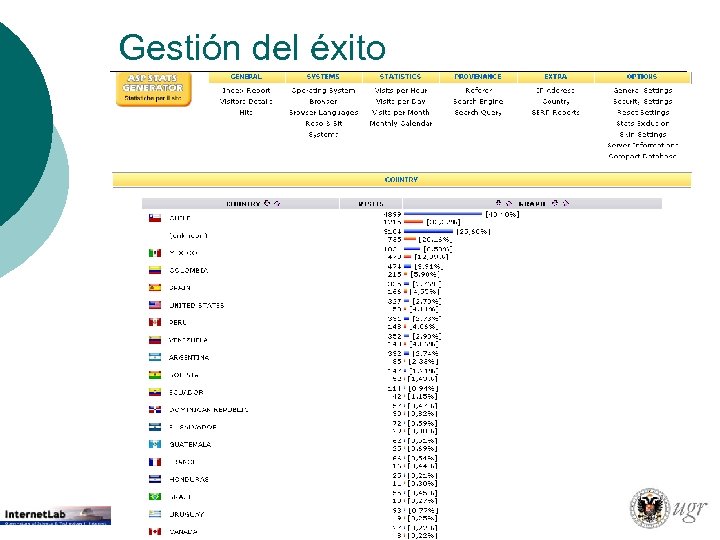Image resolution: width=720 pixels, height=540 pixels.
Task: Click the Venezuela flag icon
Action: tap(155, 340)
